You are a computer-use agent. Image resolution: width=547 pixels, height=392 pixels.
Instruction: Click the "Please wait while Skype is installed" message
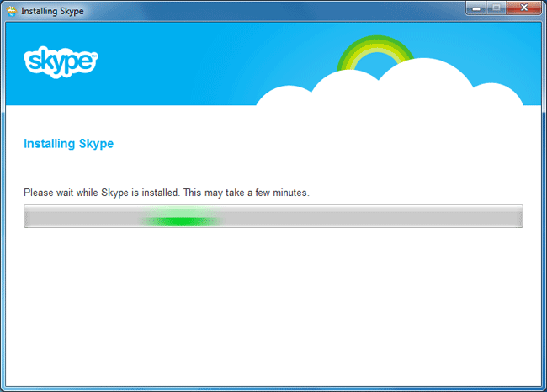click(167, 193)
